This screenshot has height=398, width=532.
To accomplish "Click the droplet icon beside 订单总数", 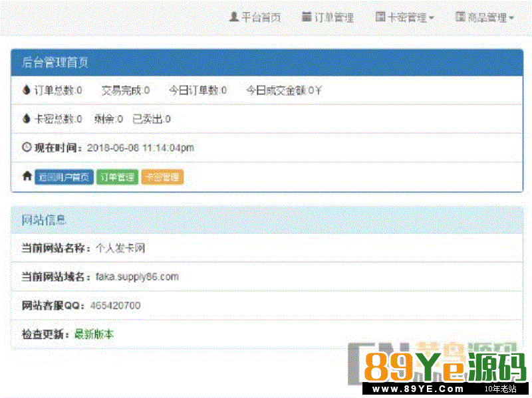I will coord(27,90).
